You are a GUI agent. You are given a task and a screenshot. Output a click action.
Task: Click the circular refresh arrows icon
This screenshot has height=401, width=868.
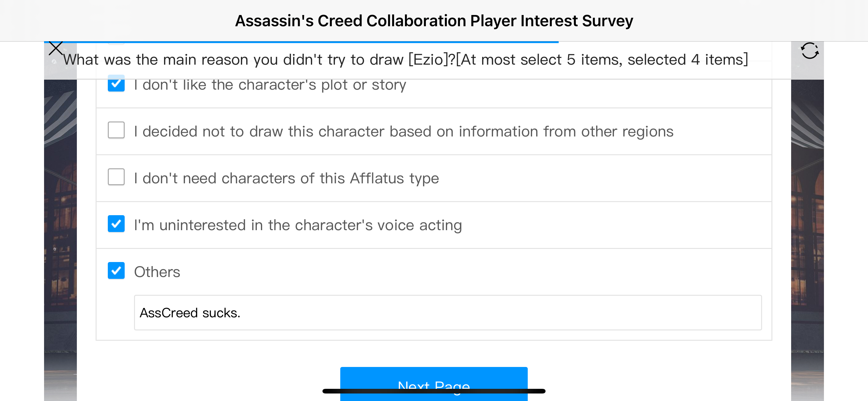tap(810, 51)
